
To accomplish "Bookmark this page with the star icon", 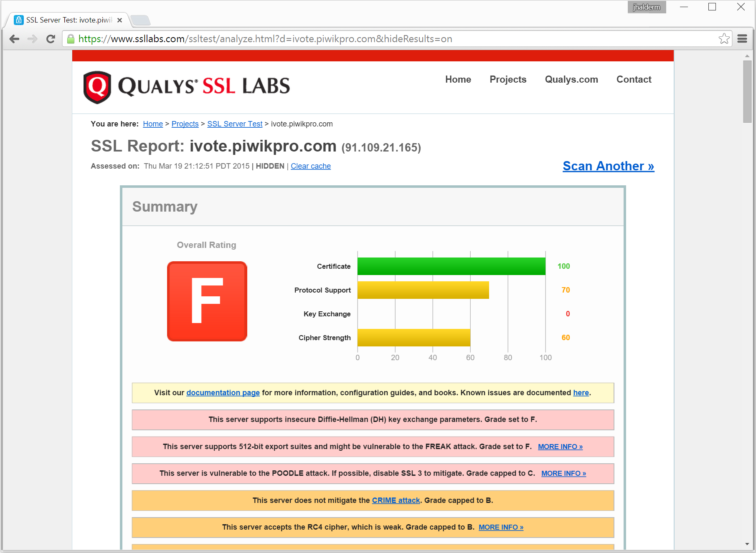I will (x=724, y=39).
